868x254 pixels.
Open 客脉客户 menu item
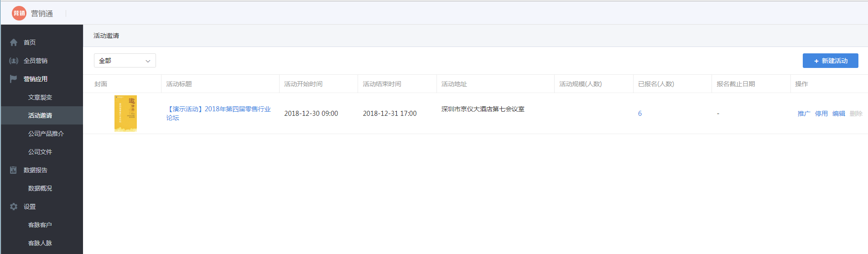[x=40, y=225]
